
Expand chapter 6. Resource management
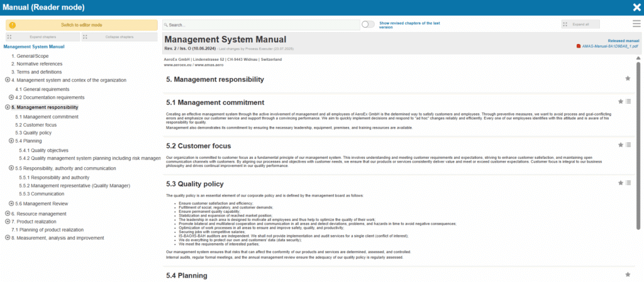click(x=8, y=214)
